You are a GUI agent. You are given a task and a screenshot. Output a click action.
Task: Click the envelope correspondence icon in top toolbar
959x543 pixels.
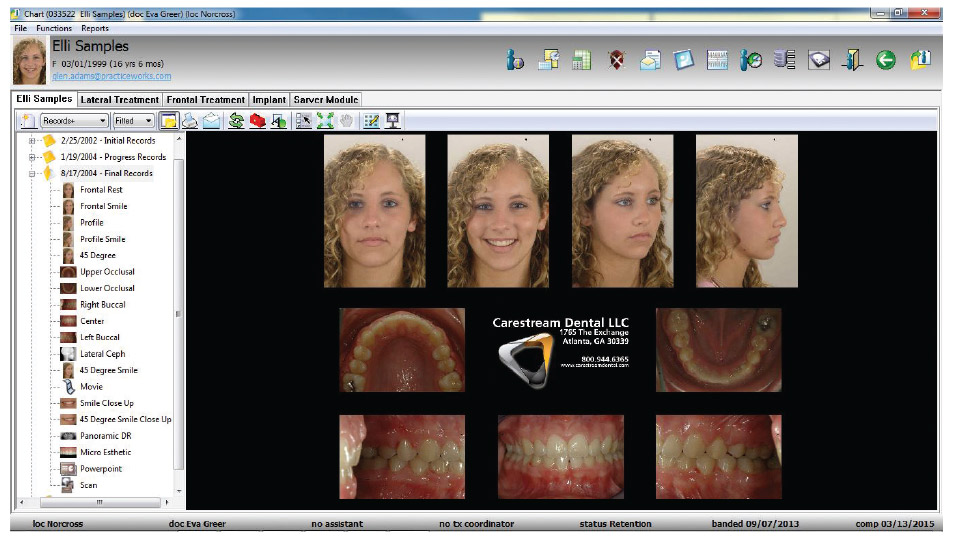tap(649, 61)
